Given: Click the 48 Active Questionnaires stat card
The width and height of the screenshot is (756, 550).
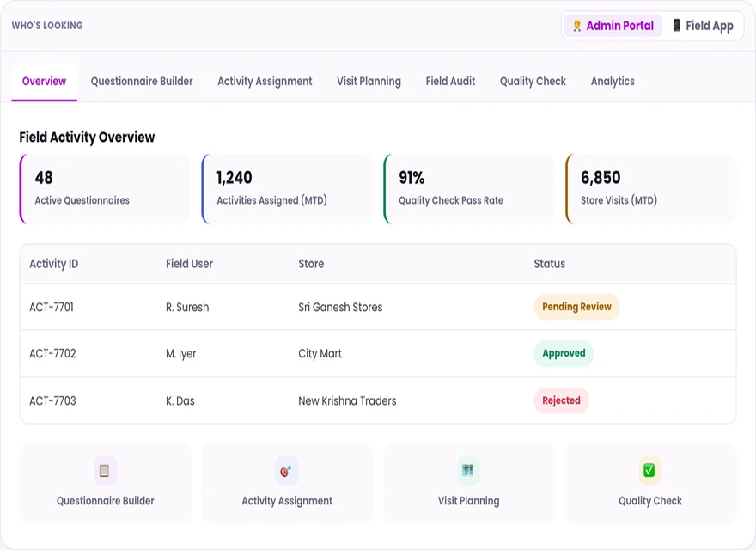Looking at the screenshot, I should tap(105, 189).
